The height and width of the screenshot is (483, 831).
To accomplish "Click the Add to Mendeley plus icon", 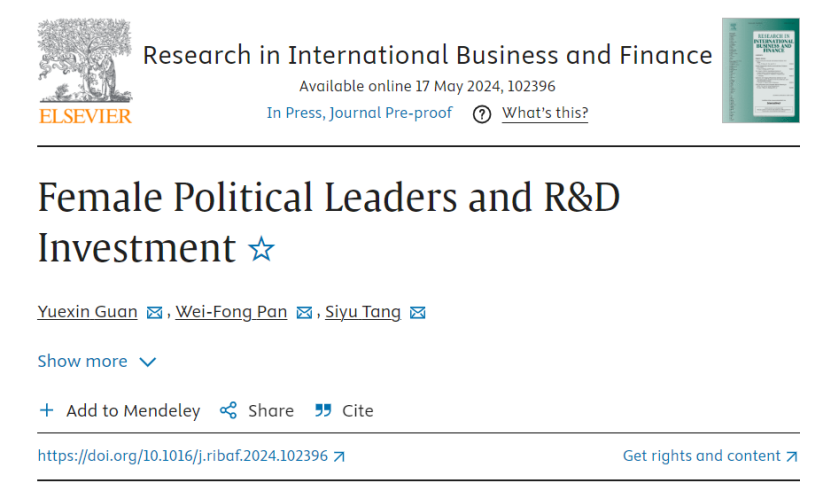I will [x=46, y=411].
